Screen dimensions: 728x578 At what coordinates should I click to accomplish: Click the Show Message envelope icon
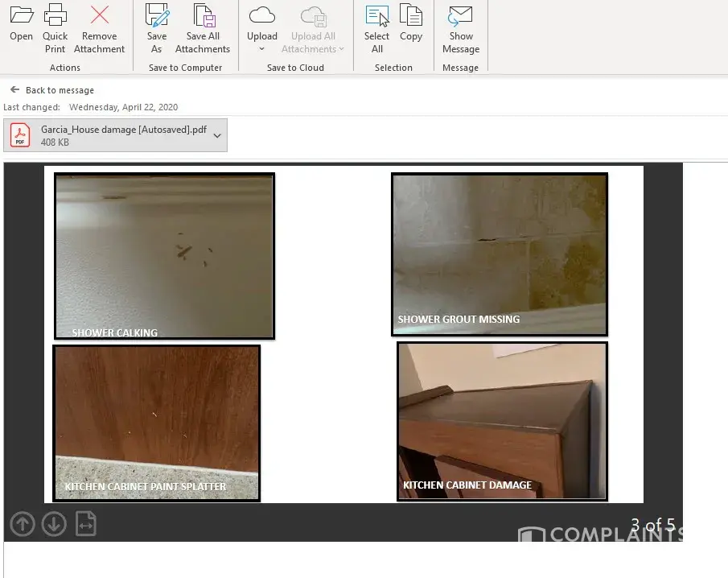tap(461, 15)
